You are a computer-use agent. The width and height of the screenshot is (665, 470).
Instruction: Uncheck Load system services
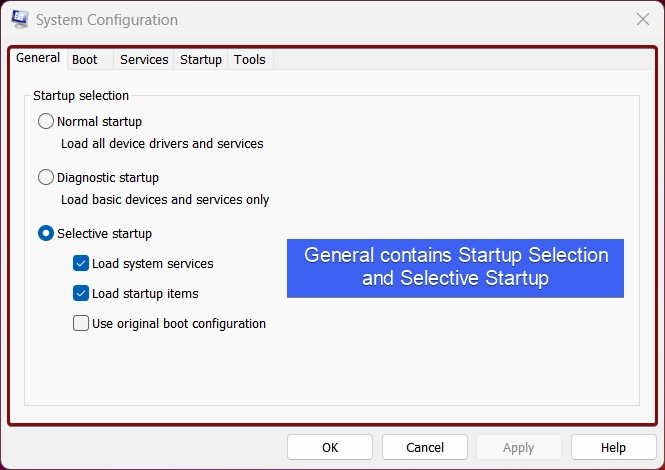pyautogui.click(x=81, y=263)
